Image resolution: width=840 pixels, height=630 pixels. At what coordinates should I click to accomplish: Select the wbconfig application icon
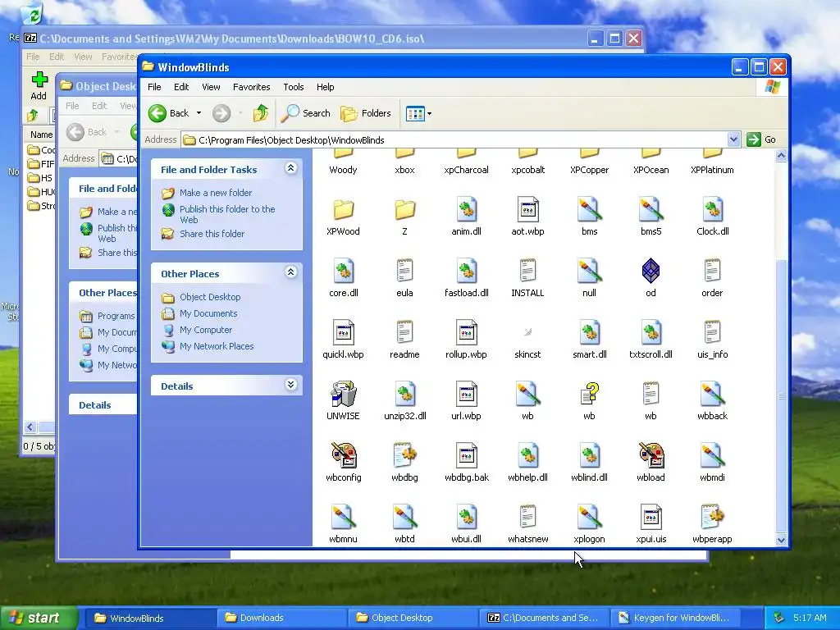coord(343,456)
